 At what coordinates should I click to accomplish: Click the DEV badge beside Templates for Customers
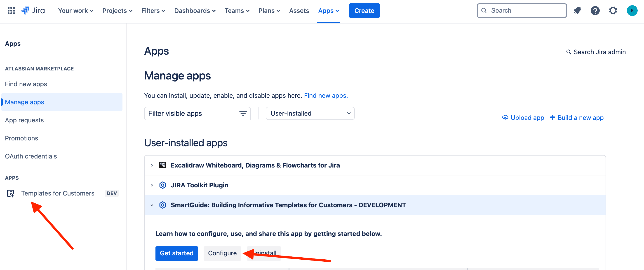tap(111, 193)
